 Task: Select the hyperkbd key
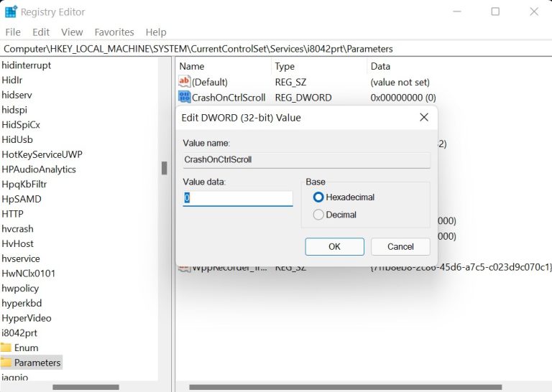[x=22, y=303]
